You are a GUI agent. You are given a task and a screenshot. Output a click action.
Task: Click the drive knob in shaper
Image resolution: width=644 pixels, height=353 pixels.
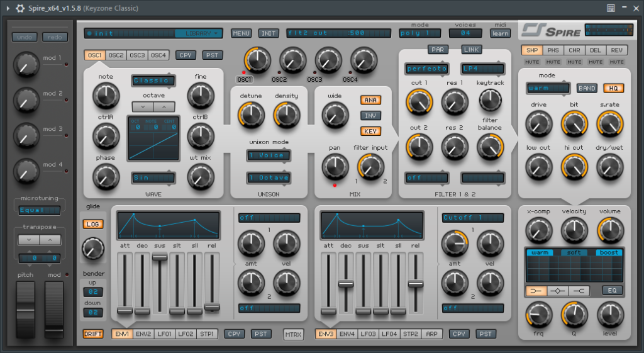click(x=538, y=124)
